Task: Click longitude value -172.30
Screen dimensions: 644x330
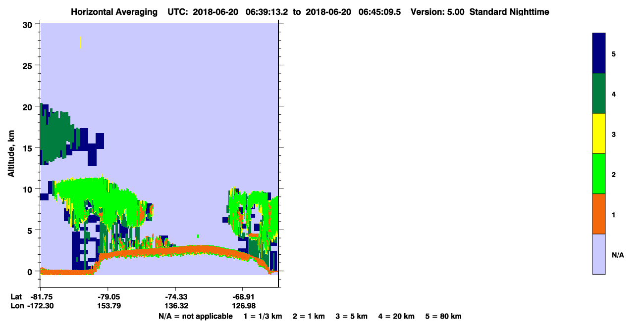Action: (x=40, y=306)
